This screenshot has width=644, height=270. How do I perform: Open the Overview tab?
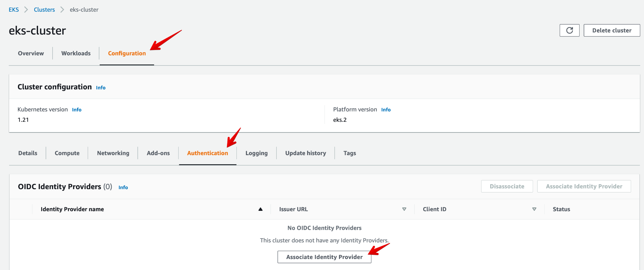(x=31, y=53)
